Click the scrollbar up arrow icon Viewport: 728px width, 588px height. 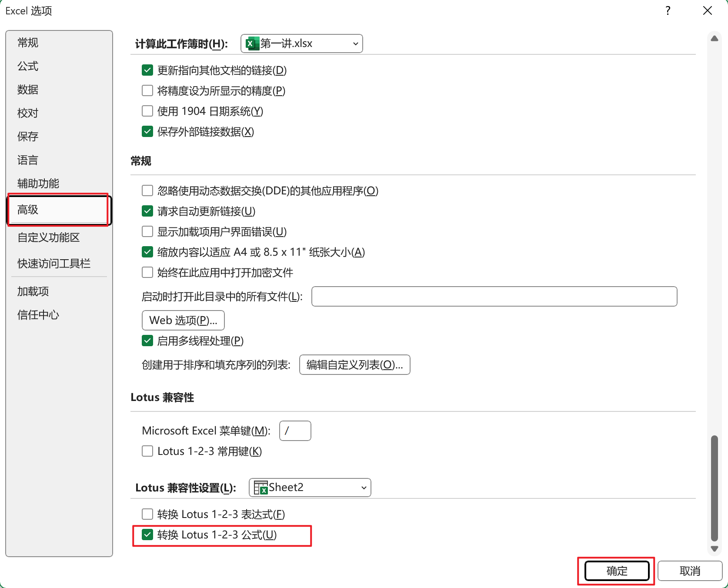[714, 38]
